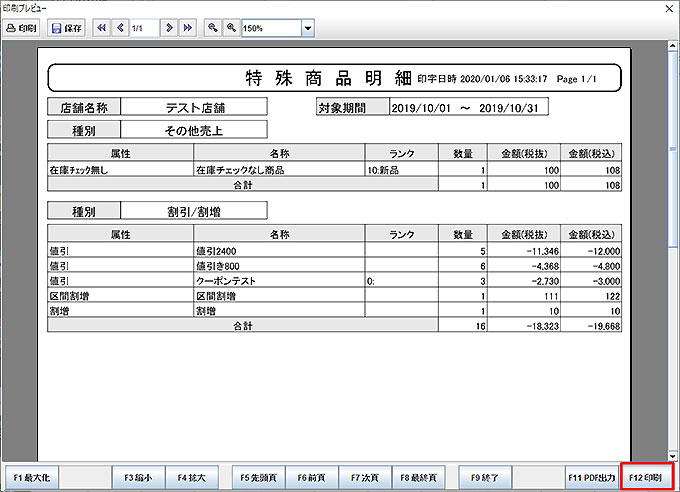Open the 150% zoom level dropdown

[x=307, y=29]
